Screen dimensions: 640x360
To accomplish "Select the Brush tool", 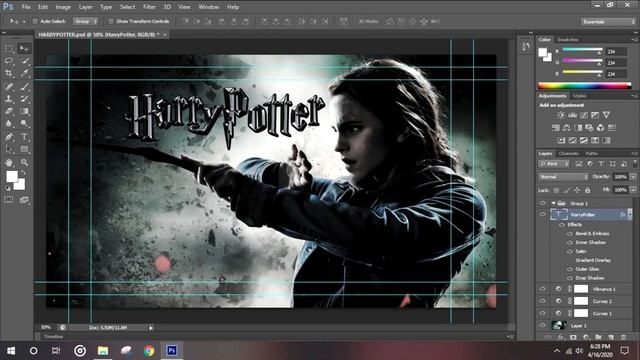I will [24, 86].
